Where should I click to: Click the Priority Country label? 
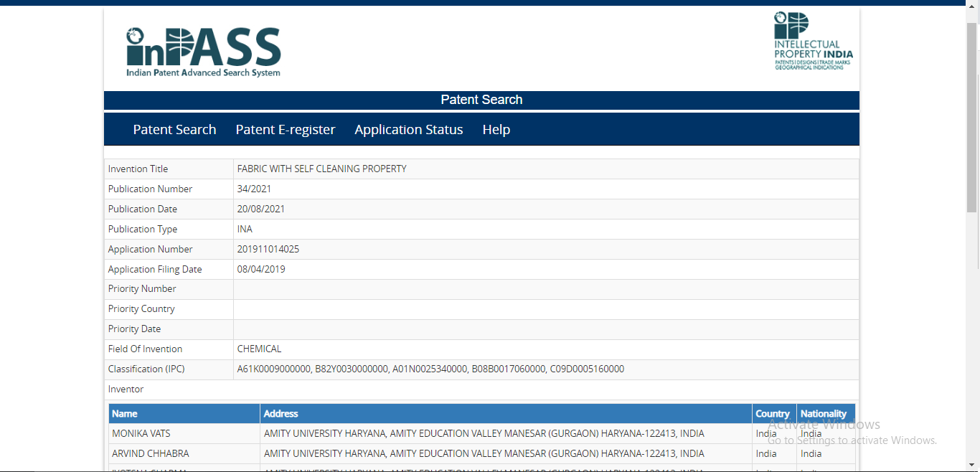141,308
